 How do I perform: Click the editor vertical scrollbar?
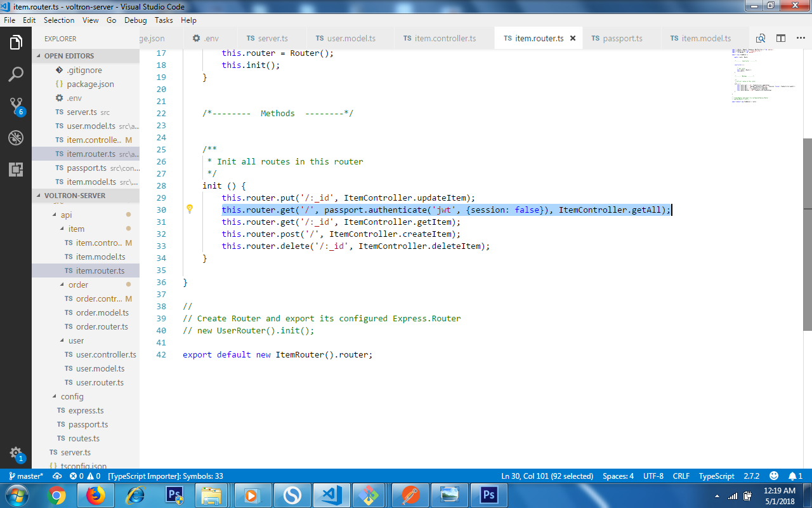point(807,234)
